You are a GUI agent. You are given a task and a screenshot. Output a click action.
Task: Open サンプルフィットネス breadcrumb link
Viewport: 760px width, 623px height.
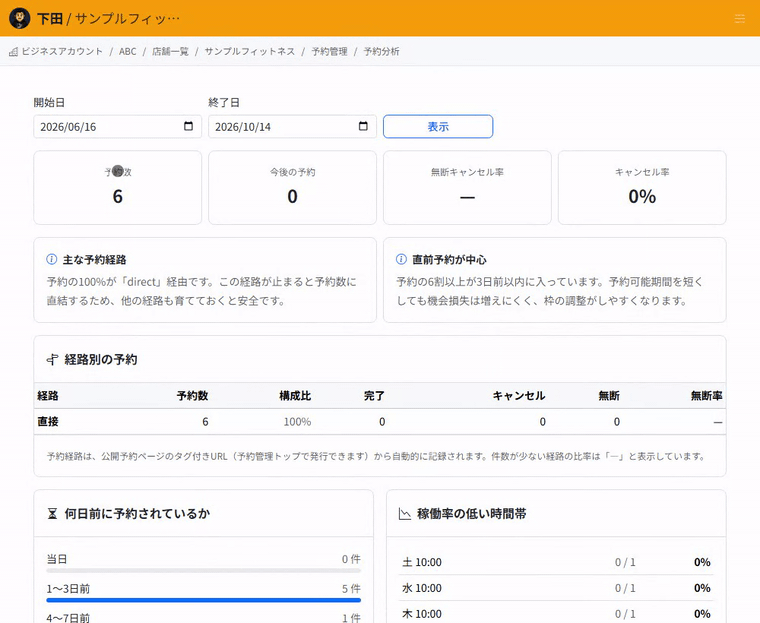[x=250, y=51]
